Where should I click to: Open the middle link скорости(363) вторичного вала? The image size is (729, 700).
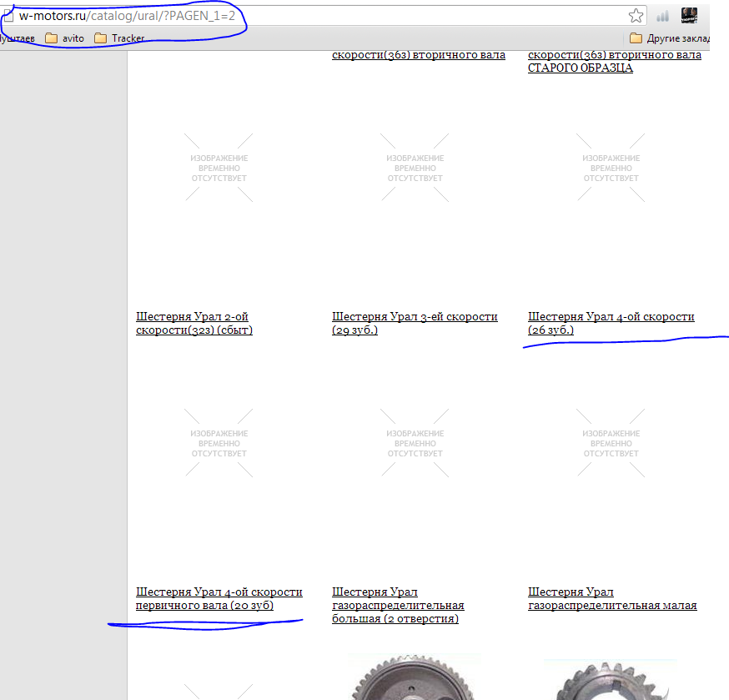419,55
